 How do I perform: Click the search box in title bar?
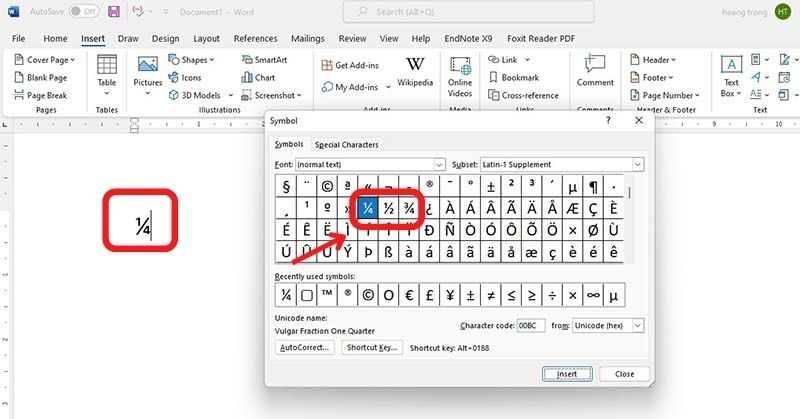pos(469,11)
